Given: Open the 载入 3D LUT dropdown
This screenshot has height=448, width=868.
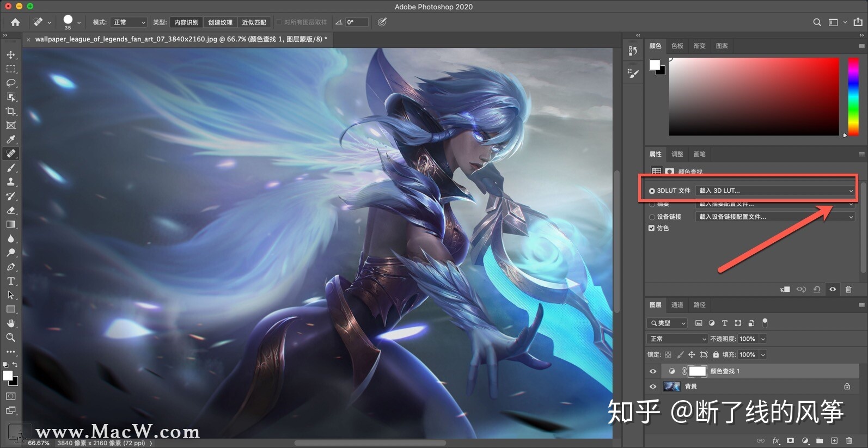Looking at the screenshot, I should point(775,191).
